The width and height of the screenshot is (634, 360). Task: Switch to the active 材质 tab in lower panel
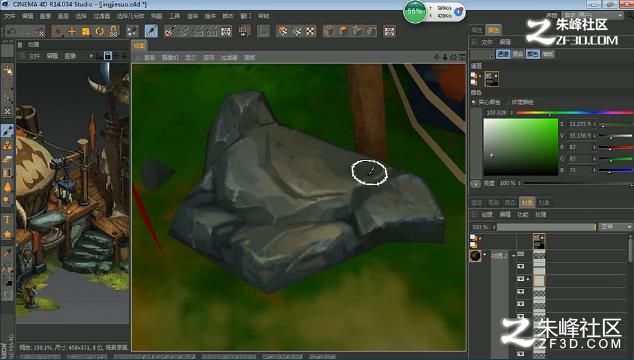pos(527,202)
